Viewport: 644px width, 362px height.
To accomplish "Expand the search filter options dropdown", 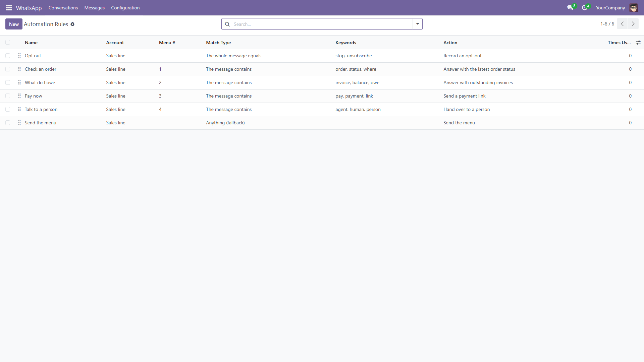I will [x=418, y=24].
